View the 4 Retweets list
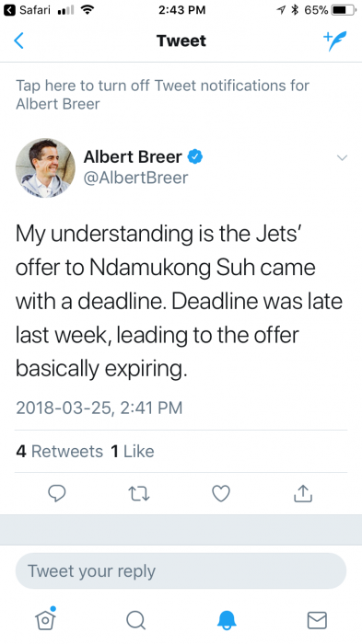The width and height of the screenshot is (362, 644). (x=60, y=452)
